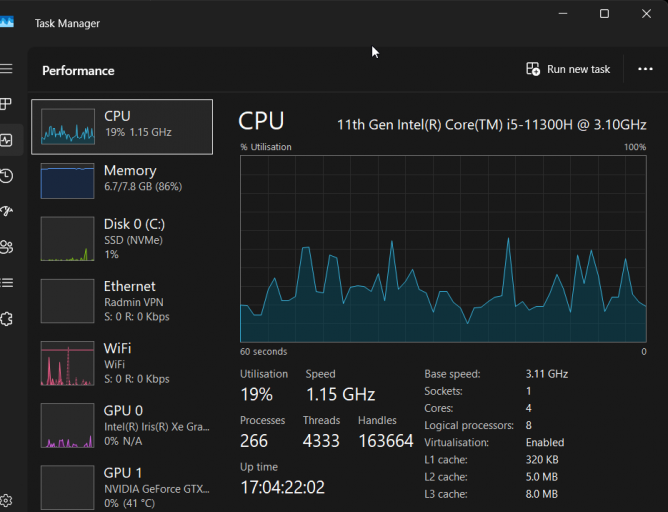Open the Details page icon
Screen dimensions: 668x512
(x=6, y=283)
